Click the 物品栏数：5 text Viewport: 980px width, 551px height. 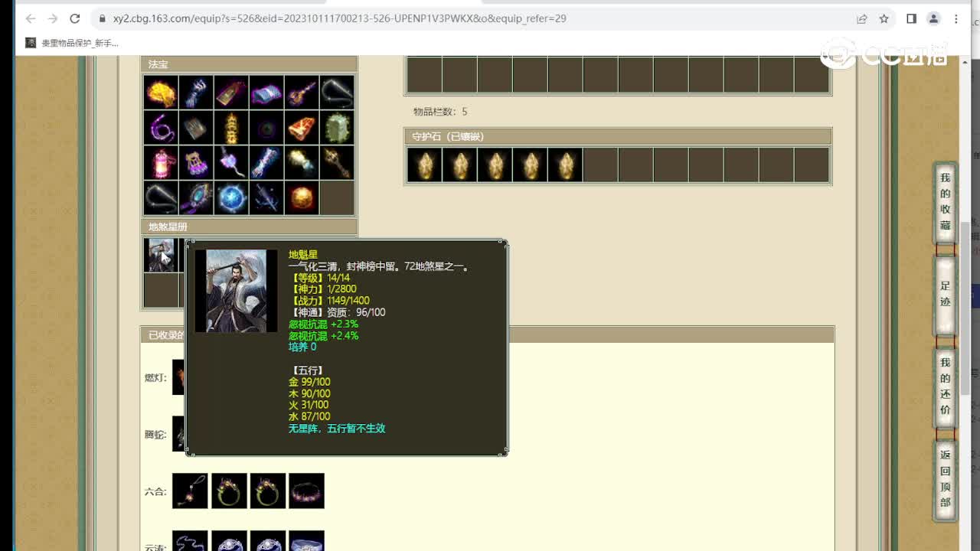[440, 112]
